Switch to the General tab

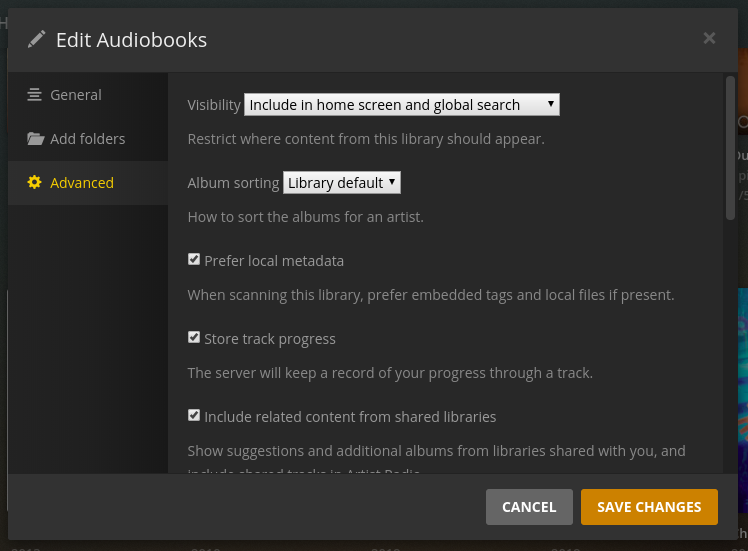click(x=76, y=95)
